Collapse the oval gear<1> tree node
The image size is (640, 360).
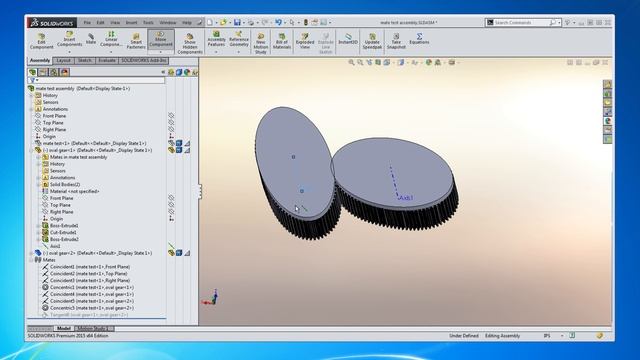point(31,150)
